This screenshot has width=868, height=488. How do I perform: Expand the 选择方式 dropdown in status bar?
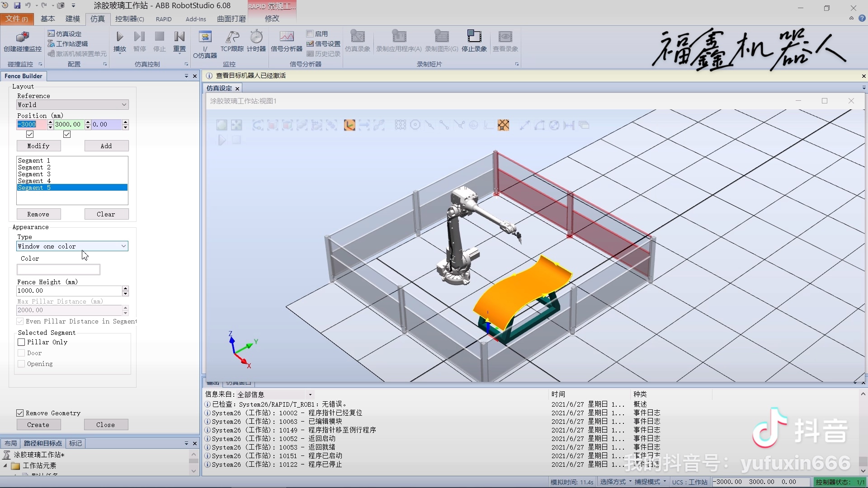tap(615, 482)
